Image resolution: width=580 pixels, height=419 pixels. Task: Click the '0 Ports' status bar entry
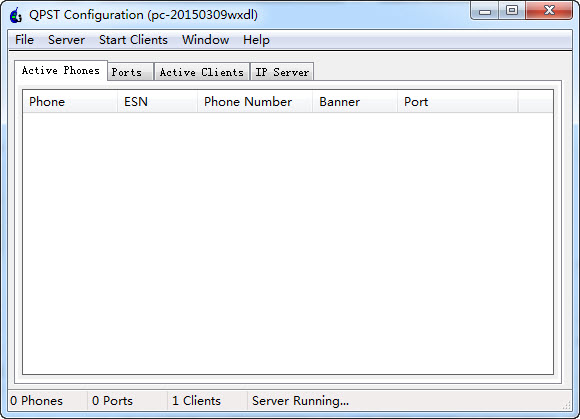click(x=127, y=401)
